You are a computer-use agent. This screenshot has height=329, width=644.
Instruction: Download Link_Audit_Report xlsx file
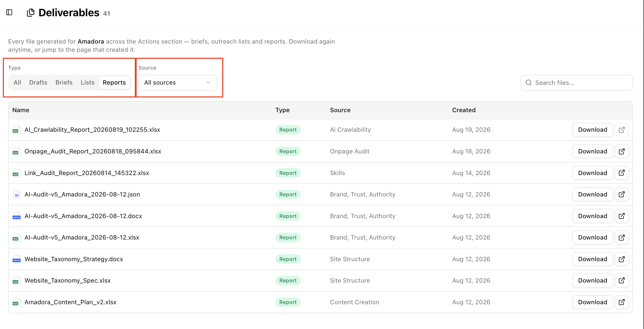592,173
